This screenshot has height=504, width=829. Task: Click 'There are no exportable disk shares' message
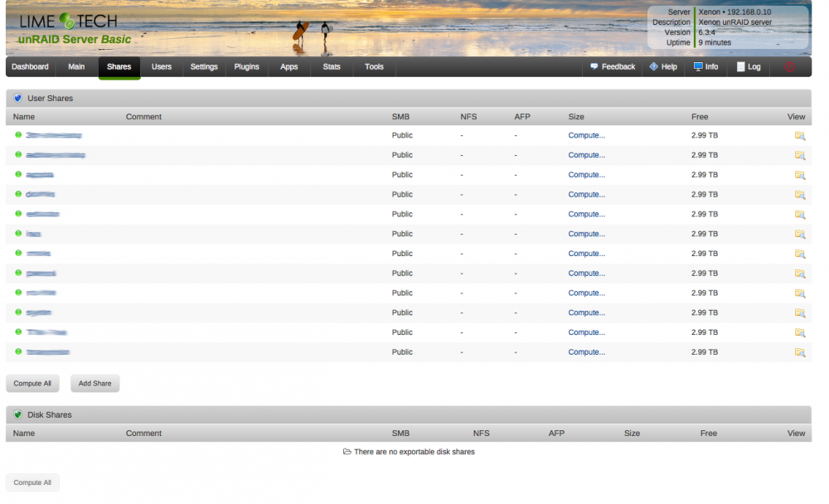[x=414, y=452]
